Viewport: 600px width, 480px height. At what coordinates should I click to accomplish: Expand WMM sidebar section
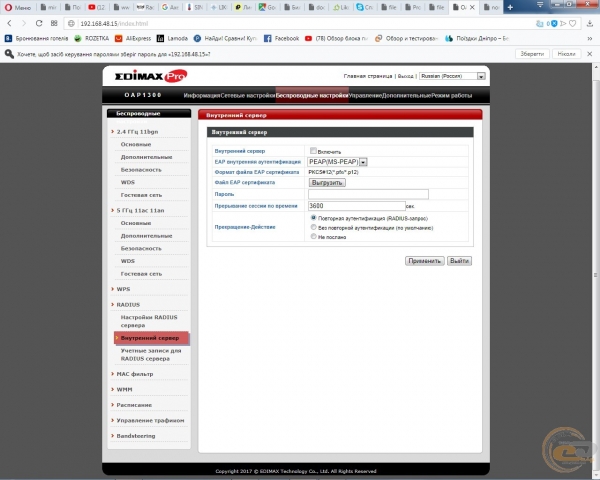point(124,389)
